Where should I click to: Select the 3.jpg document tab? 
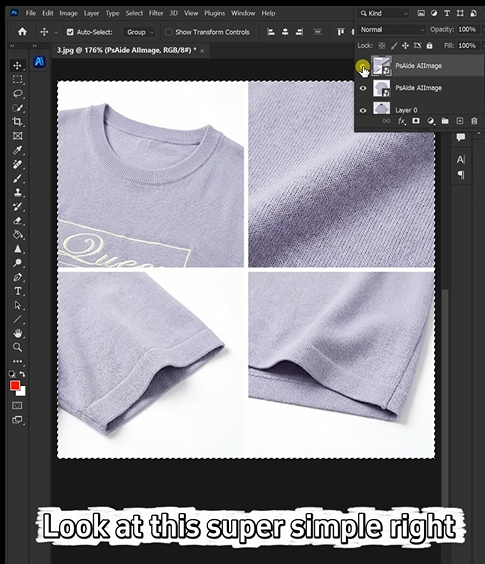tap(126, 50)
